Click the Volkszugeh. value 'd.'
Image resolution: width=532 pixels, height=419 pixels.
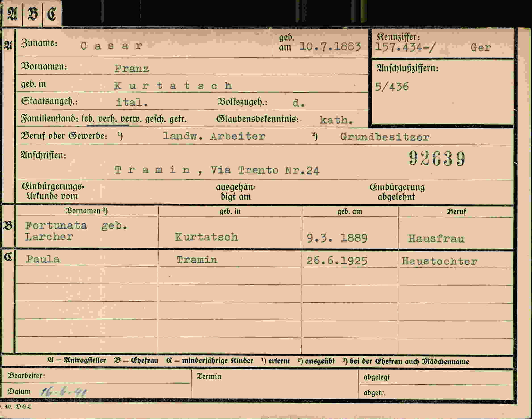(299, 103)
